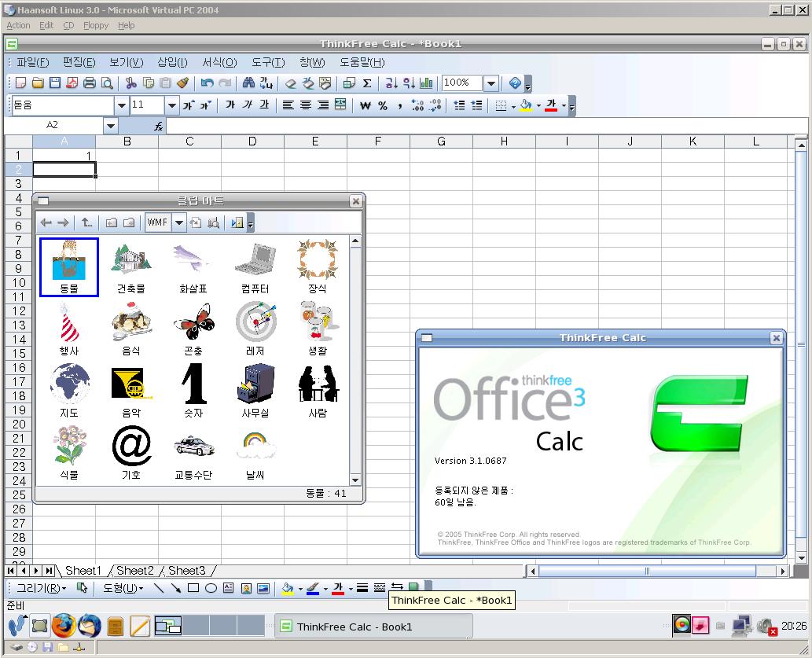Screen dimensions: 812x658
Task: Apply the won currency format
Action: tap(365, 105)
